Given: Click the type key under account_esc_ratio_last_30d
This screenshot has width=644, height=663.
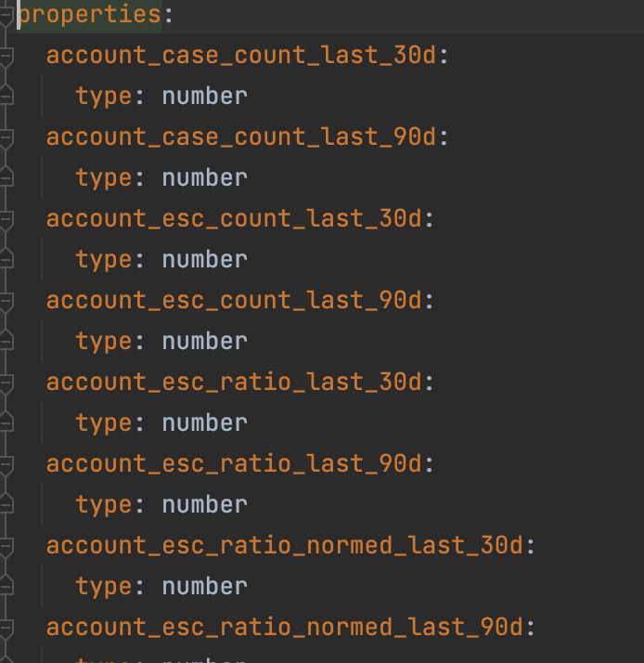Looking at the screenshot, I should pos(104,423).
